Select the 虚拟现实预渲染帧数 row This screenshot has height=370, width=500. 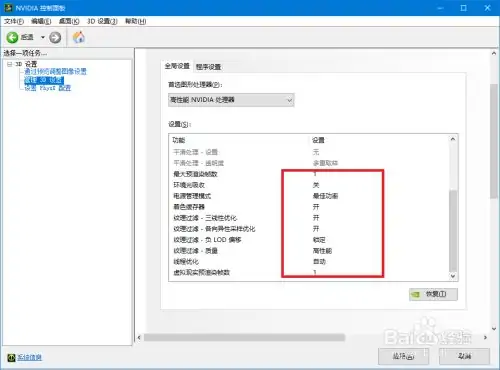click(x=309, y=273)
